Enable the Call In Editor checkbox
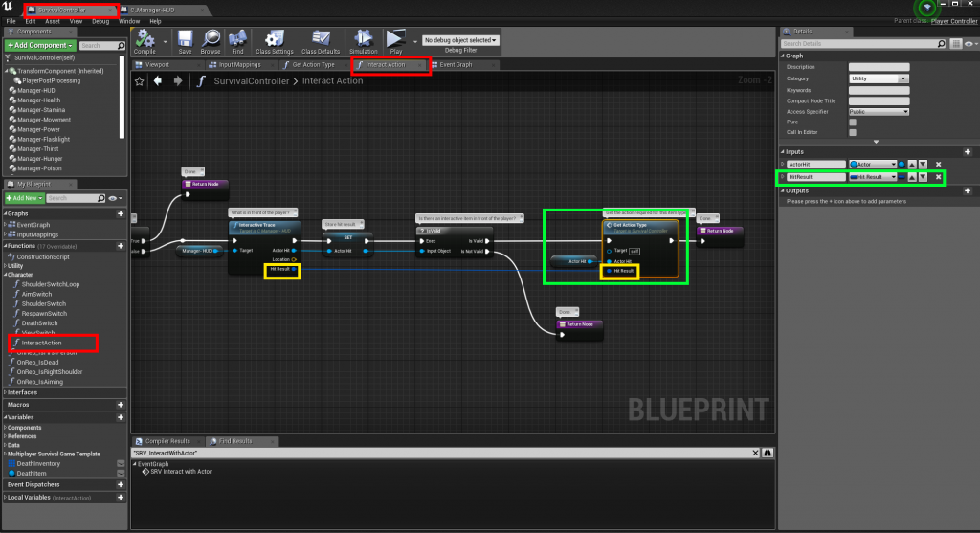 coord(853,133)
